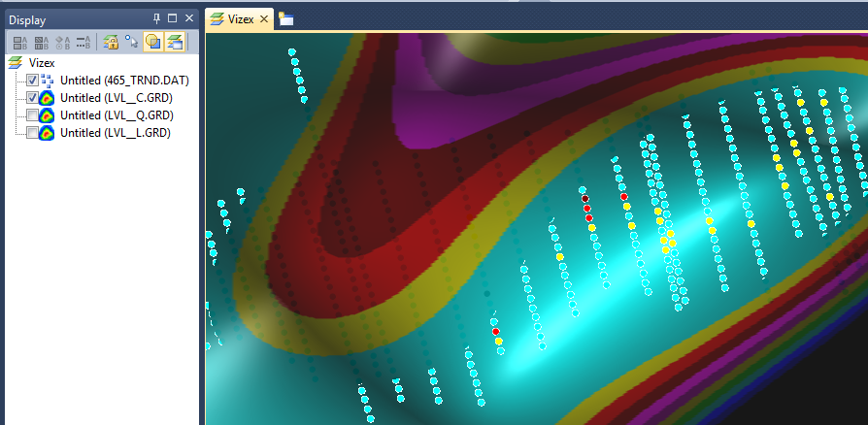The image size is (868, 425).
Task: Click the rainbow grid icon of LVL__L.GRD
Action: tap(48, 132)
